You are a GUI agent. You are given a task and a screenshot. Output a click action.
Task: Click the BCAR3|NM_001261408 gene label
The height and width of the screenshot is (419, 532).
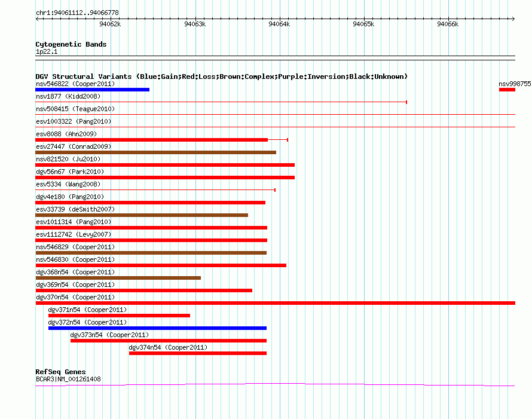point(68,379)
